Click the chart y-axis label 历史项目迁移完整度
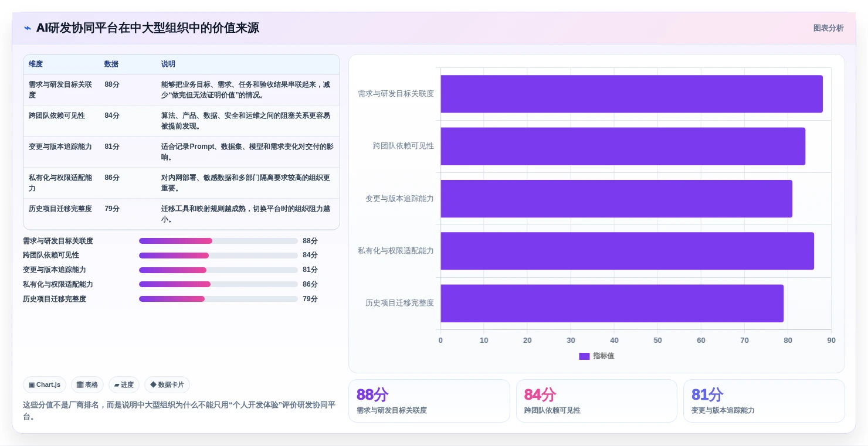Viewport: 868px width, 446px height. click(399, 303)
